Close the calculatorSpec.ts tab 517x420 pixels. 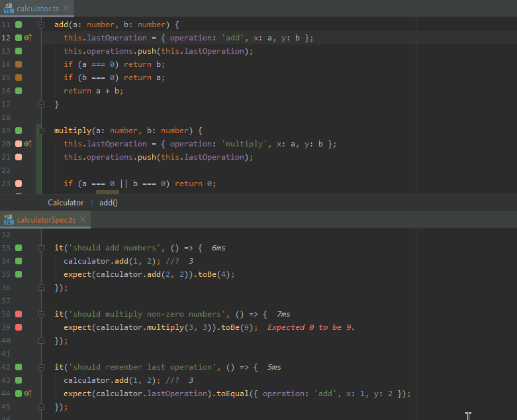[x=83, y=219]
